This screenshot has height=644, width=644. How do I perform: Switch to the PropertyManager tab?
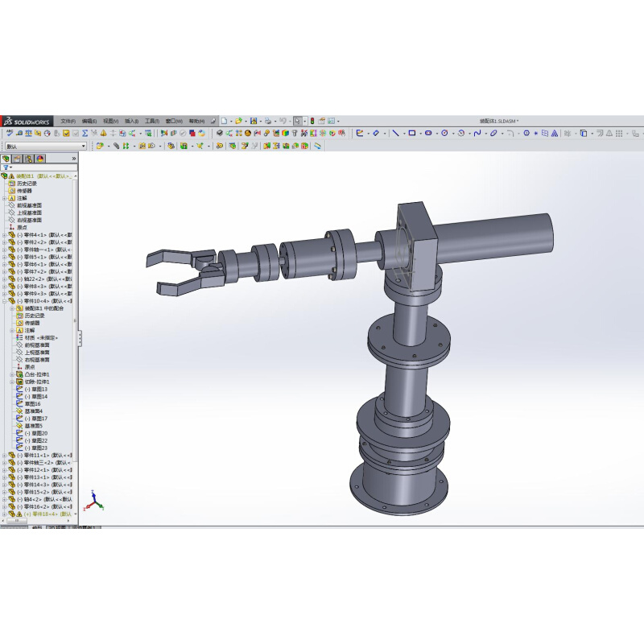tap(17, 159)
